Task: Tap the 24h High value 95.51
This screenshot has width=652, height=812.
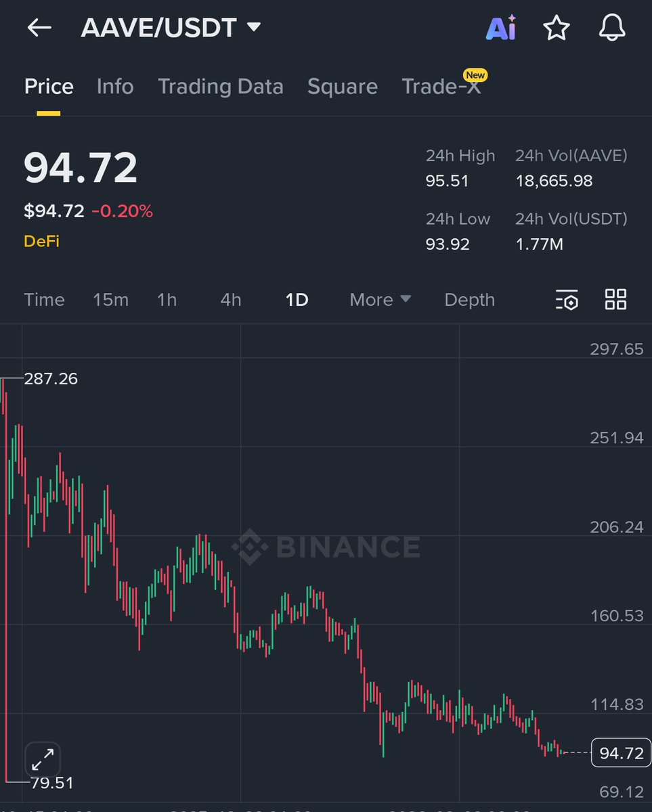Action: 447,181
